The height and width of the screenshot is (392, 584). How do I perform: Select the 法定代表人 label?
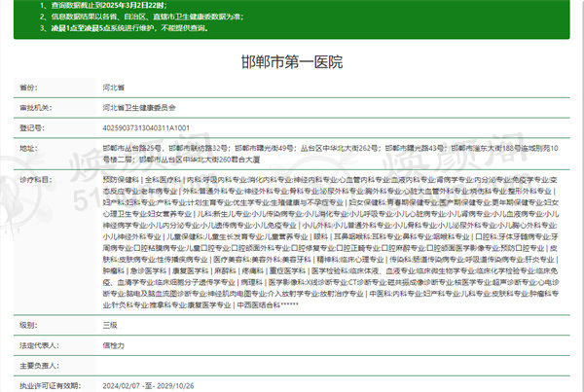coord(39,345)
